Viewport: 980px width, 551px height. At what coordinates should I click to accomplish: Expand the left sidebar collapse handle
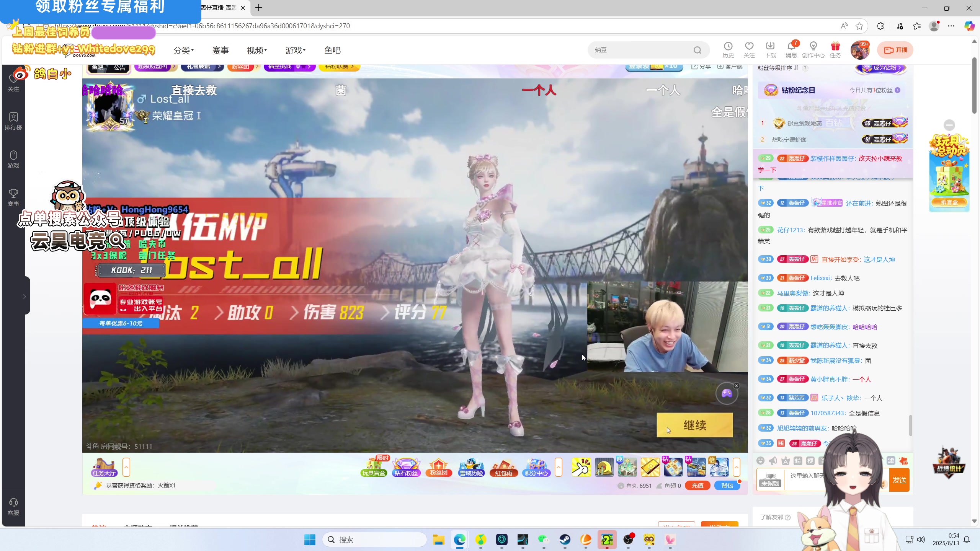tap(24, 296)
